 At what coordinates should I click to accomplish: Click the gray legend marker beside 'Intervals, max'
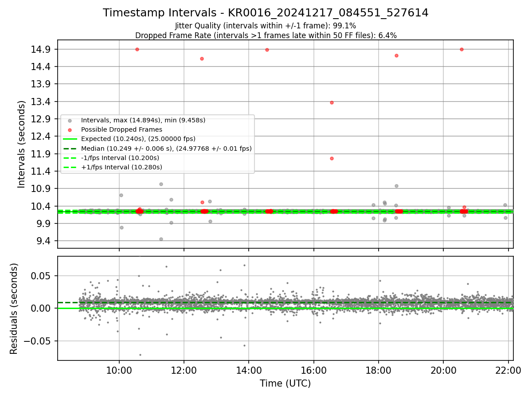70,121
